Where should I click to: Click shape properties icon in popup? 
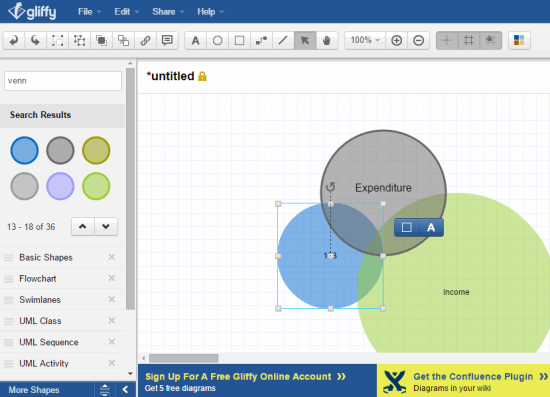pyautogui.click(x=407, y=227)
